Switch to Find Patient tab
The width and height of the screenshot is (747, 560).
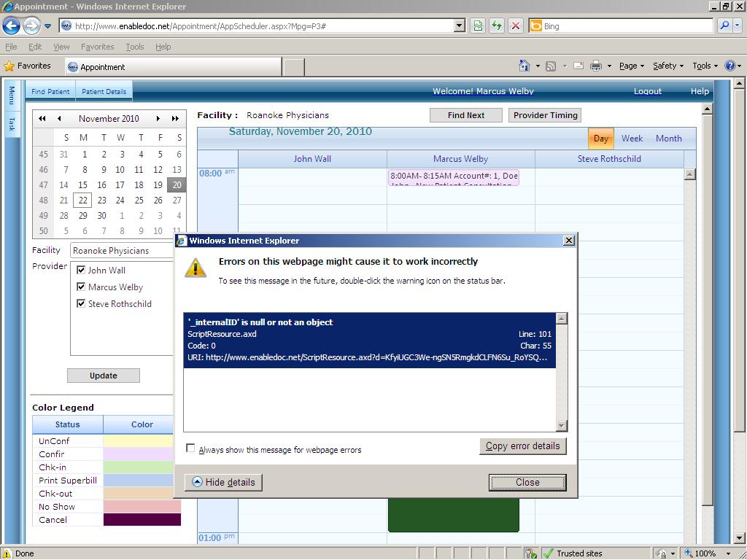[x=50, y=91]
